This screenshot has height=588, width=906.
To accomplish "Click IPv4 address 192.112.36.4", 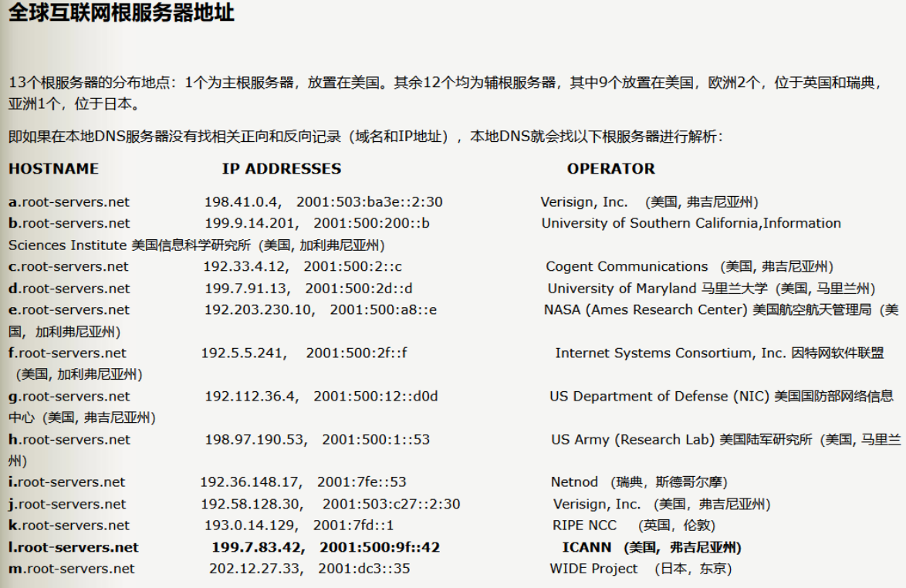I will click(252, 397).
